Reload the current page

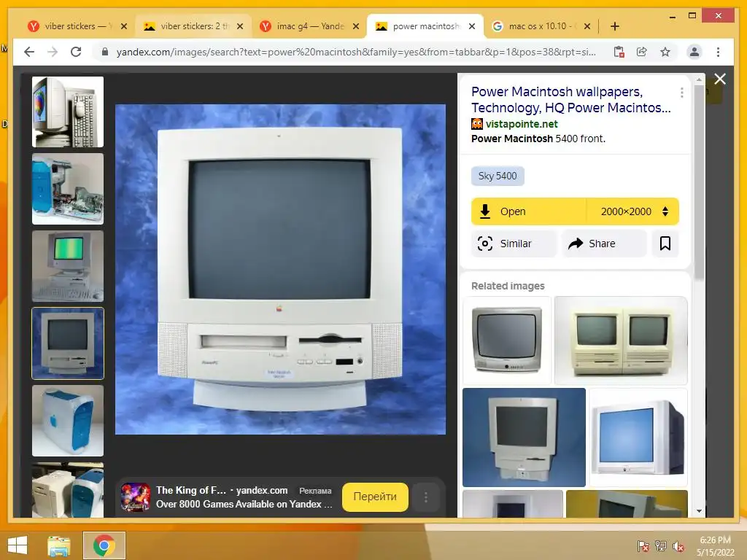76,52
